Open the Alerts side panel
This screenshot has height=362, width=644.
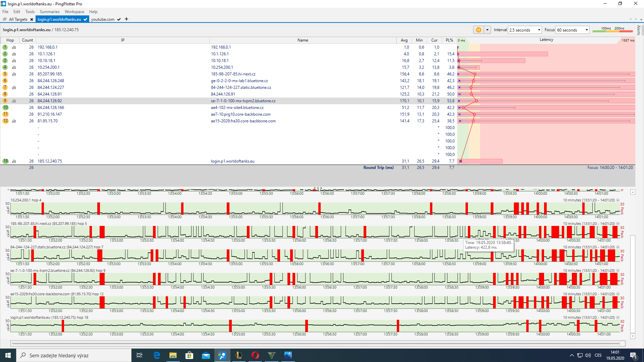(639, 30)
